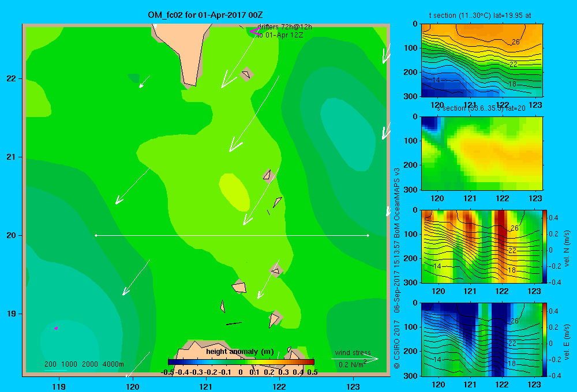Open the northward velocity section plot
The image size is (577, 392).
(x=482, y=246)
